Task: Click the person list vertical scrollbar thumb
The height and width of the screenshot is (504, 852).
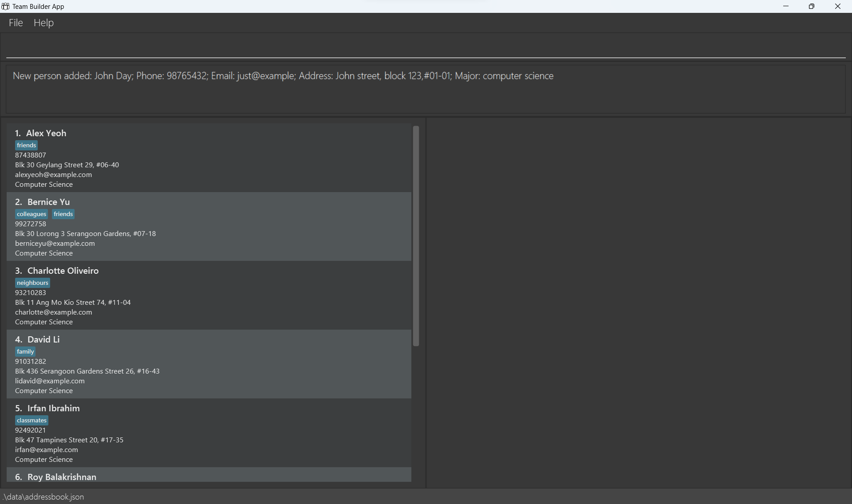Action: tap(416, 236)
